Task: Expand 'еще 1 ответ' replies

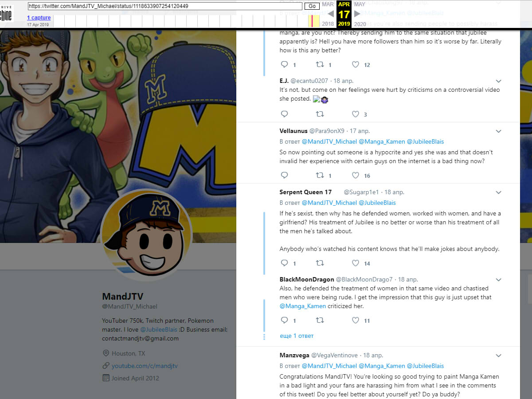Action: (x=297, y=336)
